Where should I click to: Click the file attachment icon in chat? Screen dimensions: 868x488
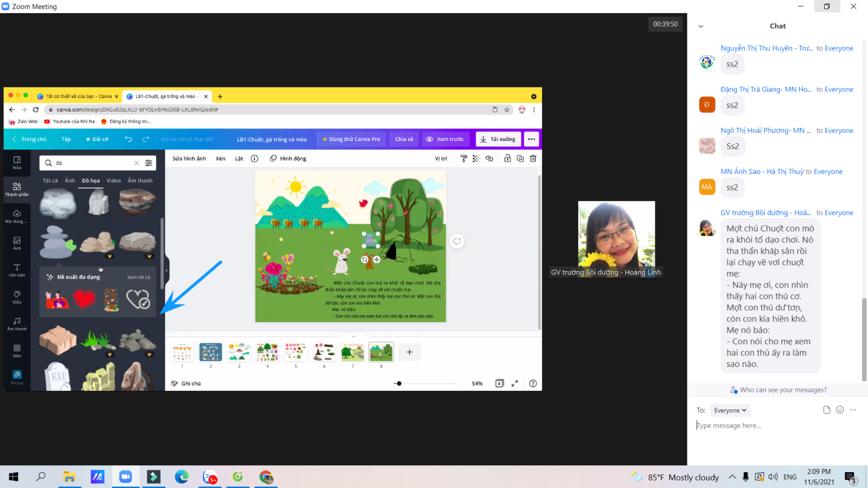coord(826,410)
